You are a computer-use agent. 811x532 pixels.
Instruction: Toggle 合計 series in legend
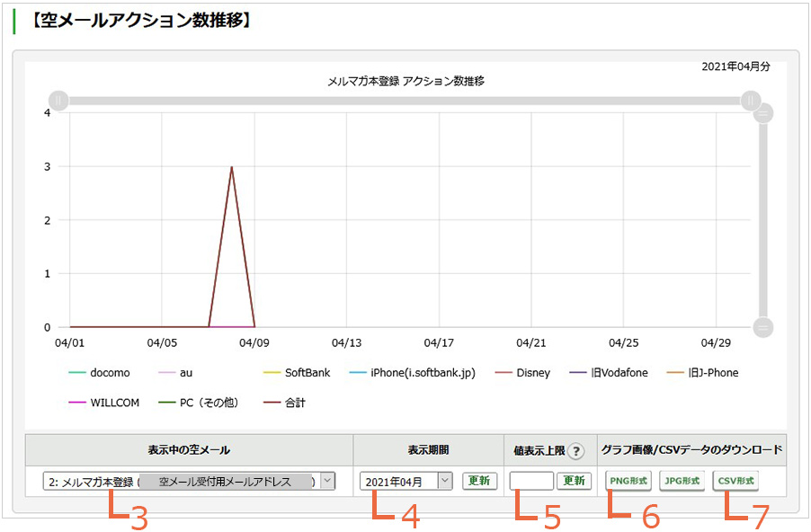284,403
